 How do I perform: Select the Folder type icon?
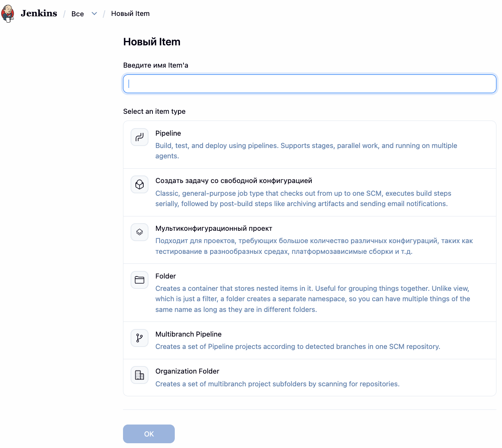(139, 280)
